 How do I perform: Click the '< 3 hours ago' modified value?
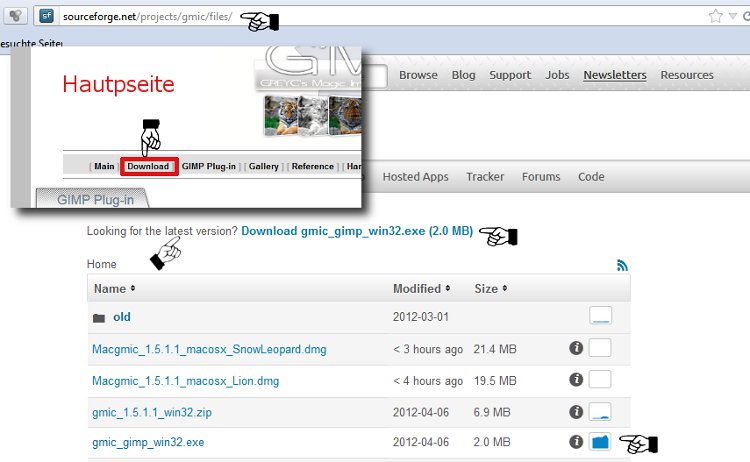click(428, 349)
